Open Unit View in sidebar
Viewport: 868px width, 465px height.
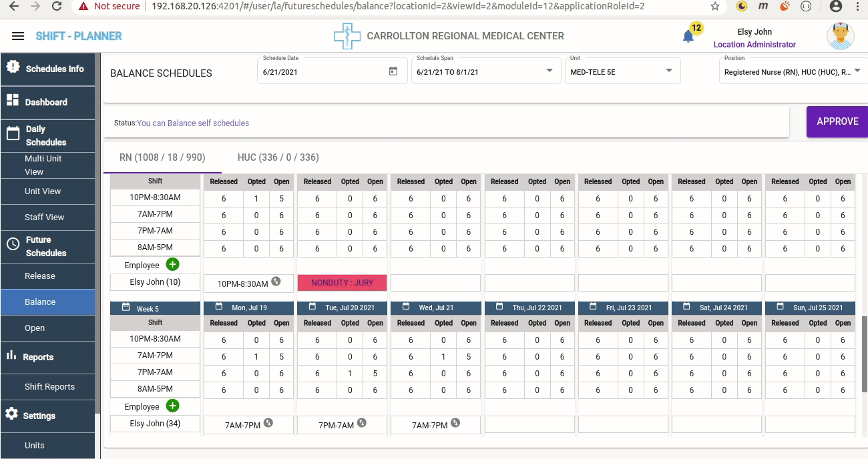tap(43, 191)
